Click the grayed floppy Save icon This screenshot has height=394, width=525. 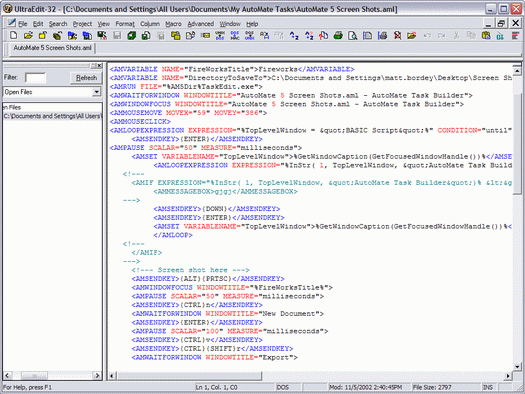(x=117, y=35)
